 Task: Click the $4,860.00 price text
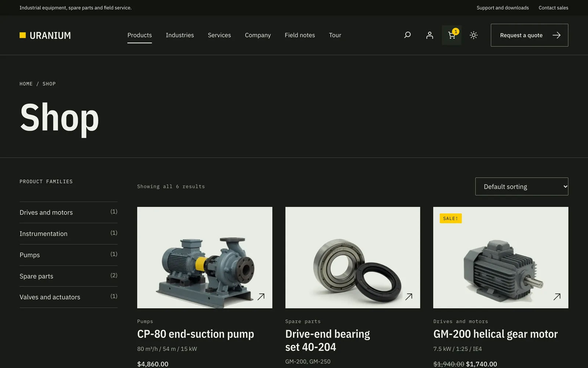coord(153,364)
